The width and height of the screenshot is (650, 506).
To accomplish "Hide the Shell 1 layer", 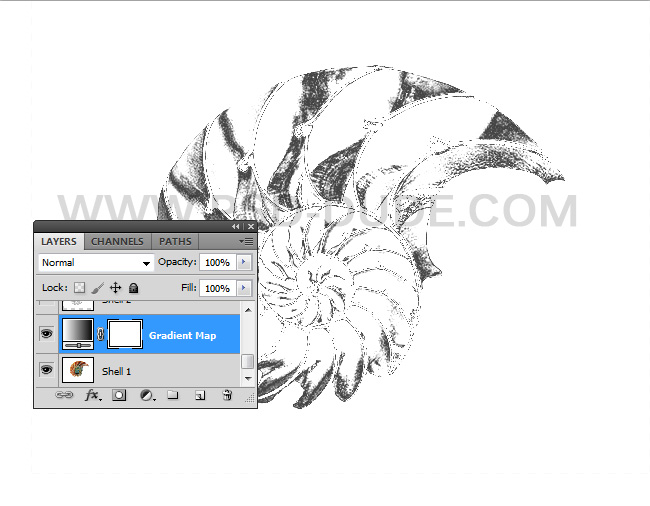I will point(46,369).
